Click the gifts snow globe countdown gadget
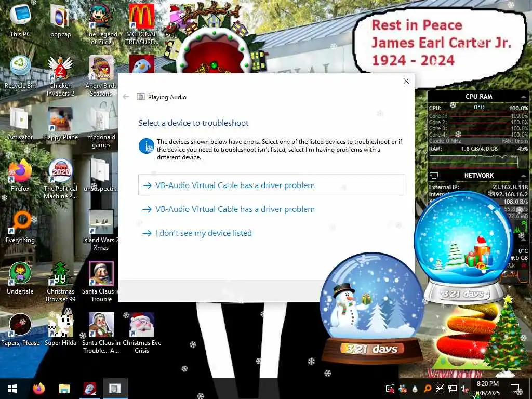This screenshot has height=399, width=532. (463, 248)
